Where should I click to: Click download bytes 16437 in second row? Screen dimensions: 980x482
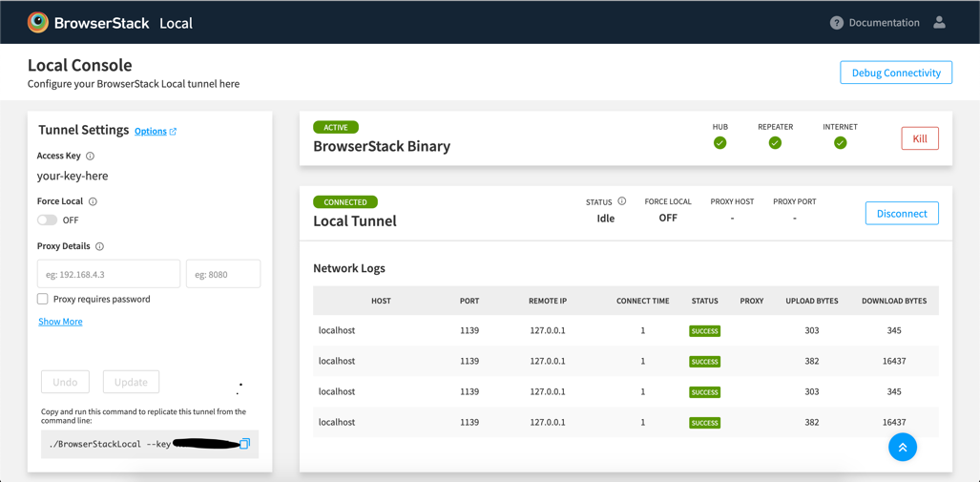click(x=894, y=361)
